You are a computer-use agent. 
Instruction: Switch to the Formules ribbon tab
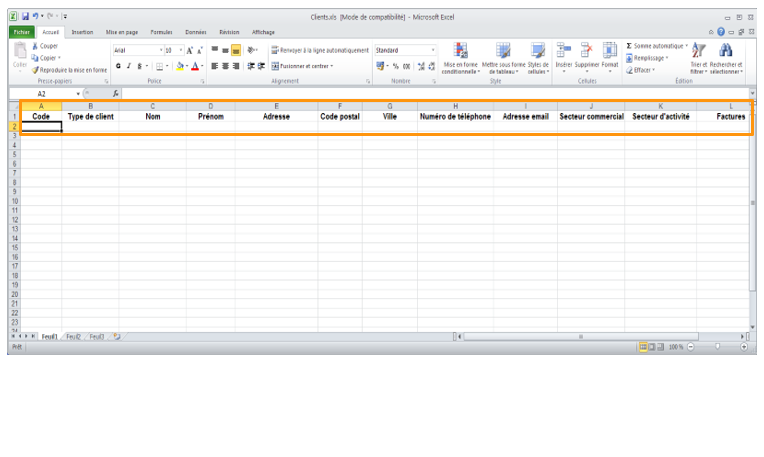(x=161, y=32)
